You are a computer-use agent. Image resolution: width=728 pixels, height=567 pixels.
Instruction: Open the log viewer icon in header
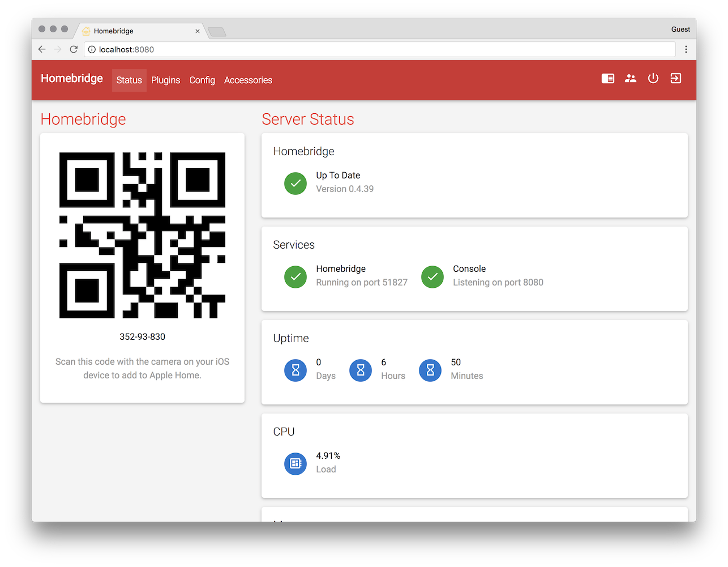click(608, 78)
